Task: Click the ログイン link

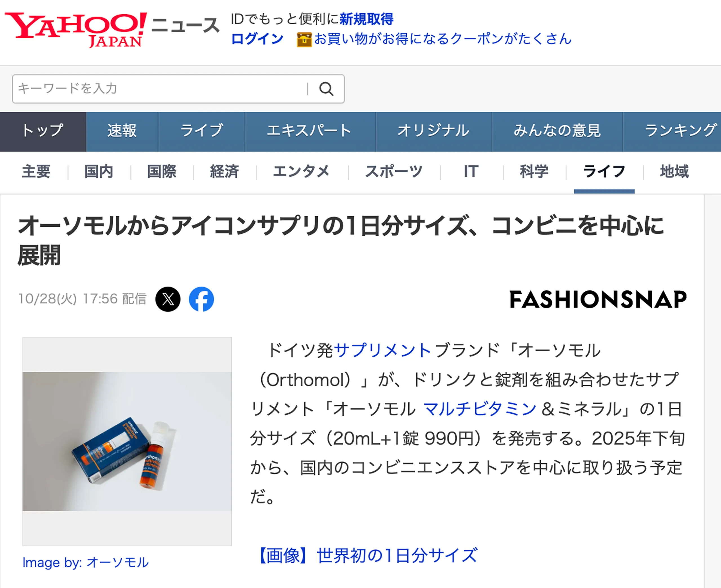Action: pyautogui.click(x=257, y=39)
